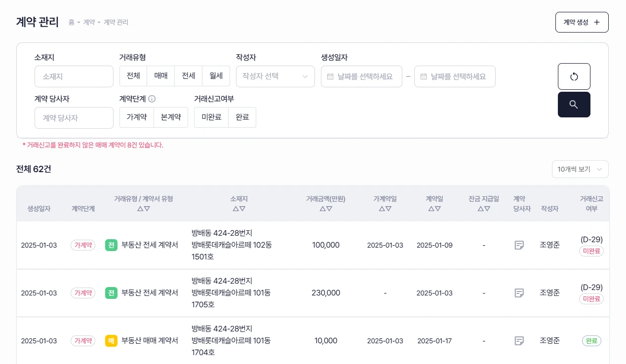
Task: Sort by 계약일 column arrows
Action: pyautogui.click(x=434, y=209)
